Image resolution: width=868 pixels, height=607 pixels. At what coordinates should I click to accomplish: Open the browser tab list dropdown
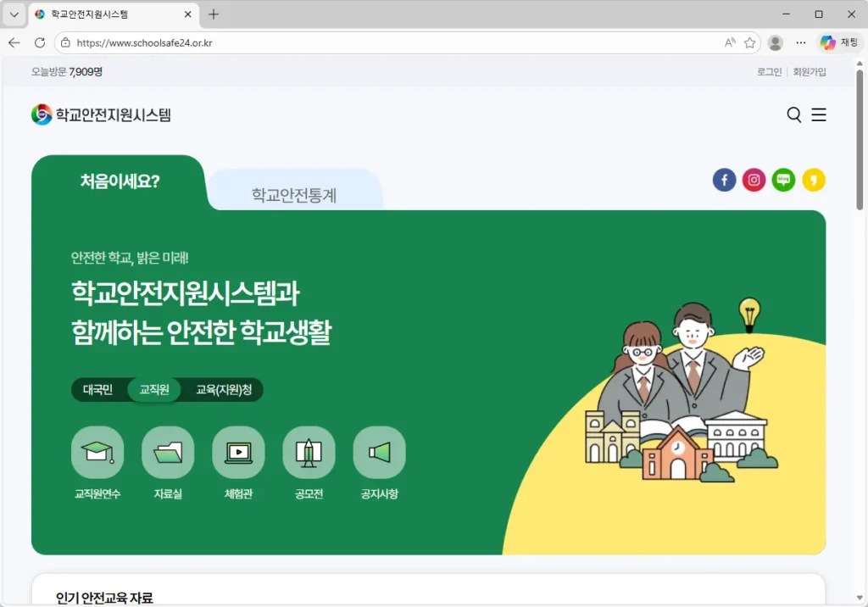[x=14, y=14]
